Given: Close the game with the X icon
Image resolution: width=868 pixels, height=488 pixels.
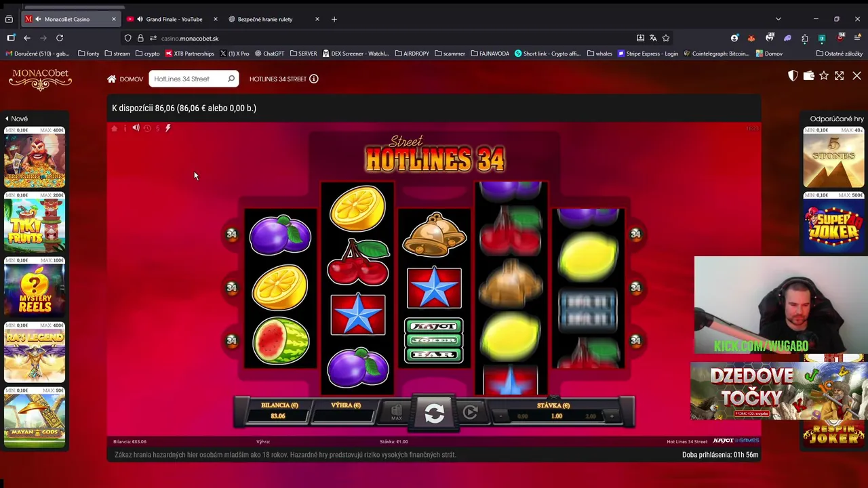Looking at the screenshot, I should click(x=856, y=76).
